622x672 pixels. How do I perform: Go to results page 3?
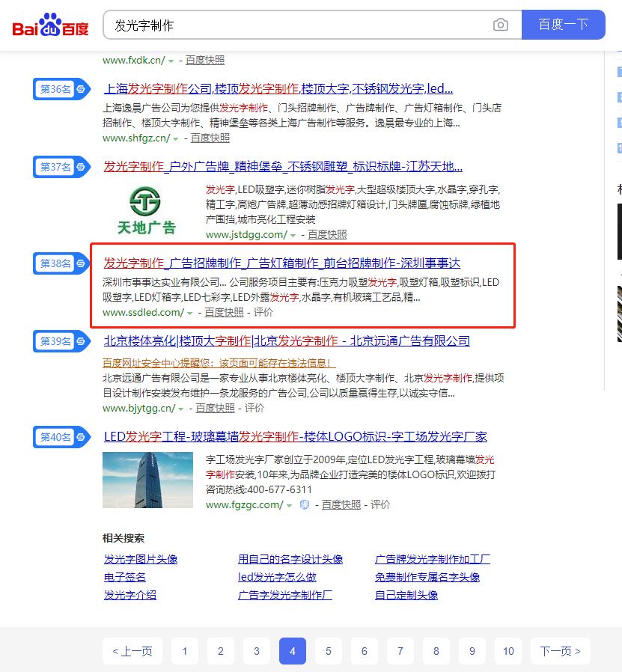pos(257,651)
